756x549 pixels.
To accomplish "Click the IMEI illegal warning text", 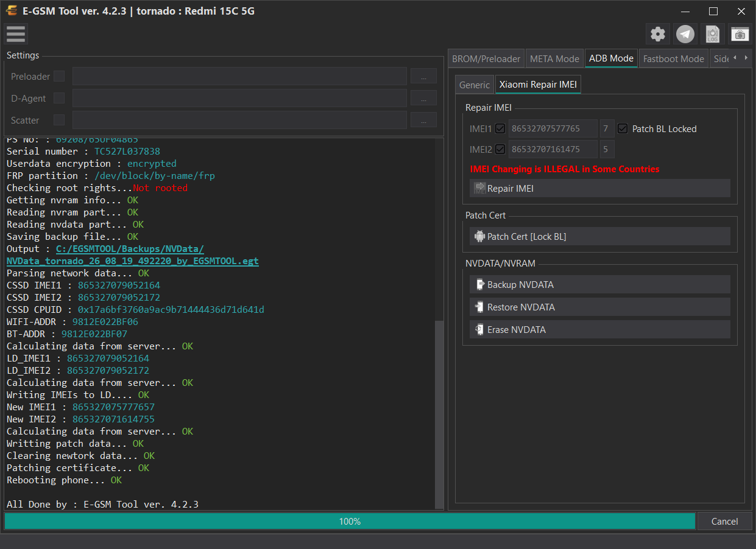I will [x=565, y=169].
